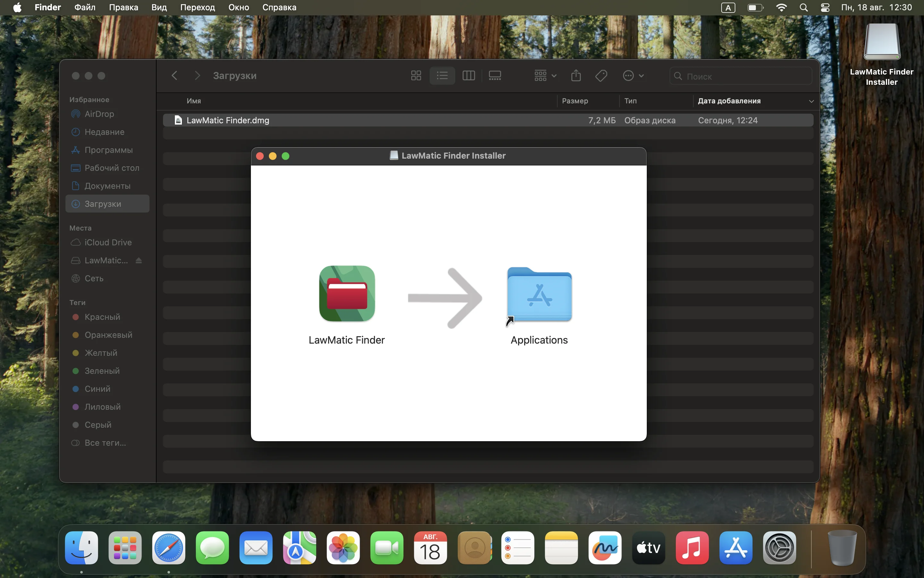Open the keyboard input source menu
924x578 pixels.
tap(728, 8)
